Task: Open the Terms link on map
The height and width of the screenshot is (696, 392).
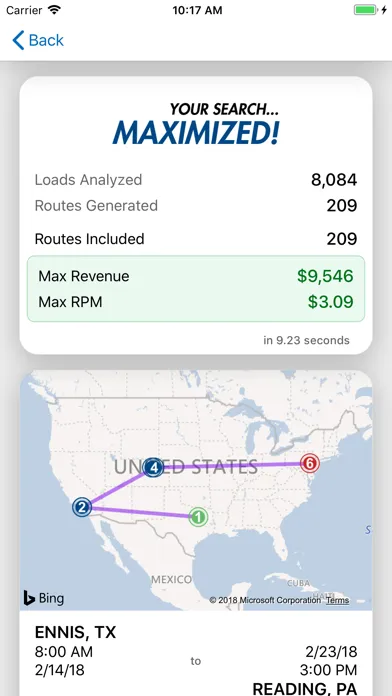Action: (x=337, y=600)
